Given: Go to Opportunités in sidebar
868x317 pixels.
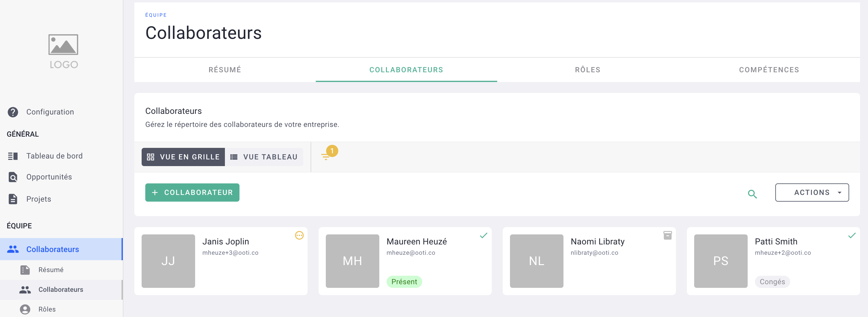Looking at the screenshot, I should click(61, 177).
